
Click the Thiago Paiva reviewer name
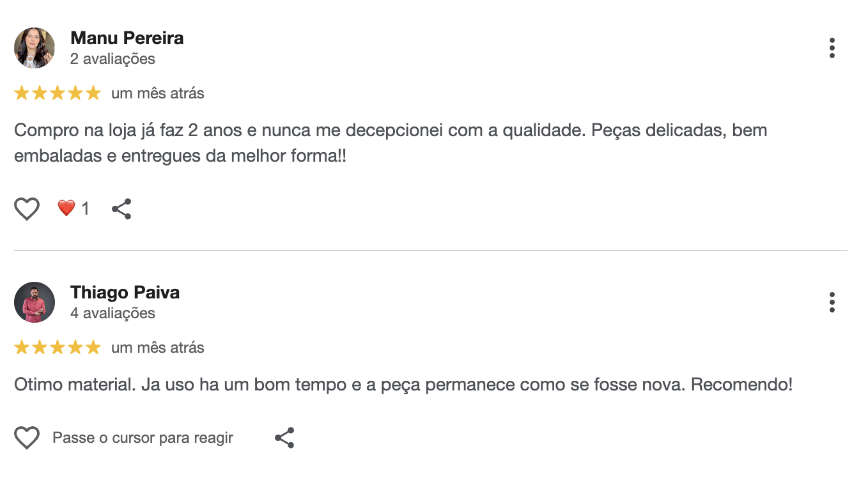click(x=125, y=293)
